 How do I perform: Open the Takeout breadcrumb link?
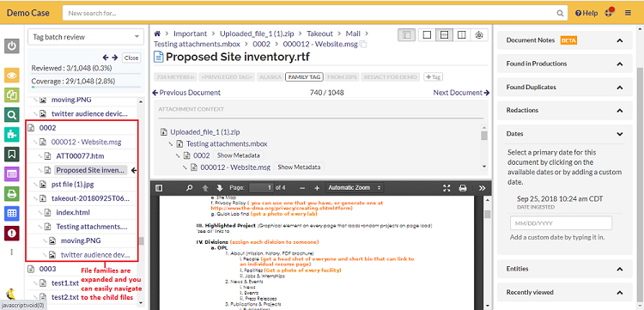319,33
